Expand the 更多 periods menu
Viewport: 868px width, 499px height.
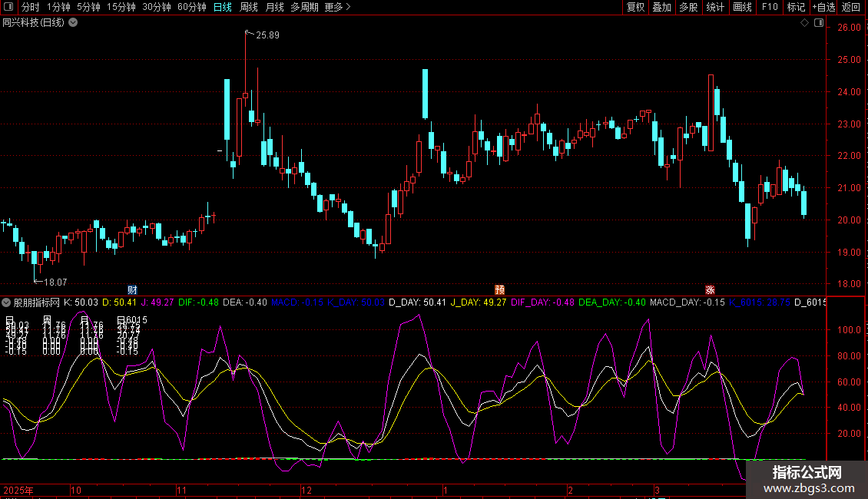point(337,8)
